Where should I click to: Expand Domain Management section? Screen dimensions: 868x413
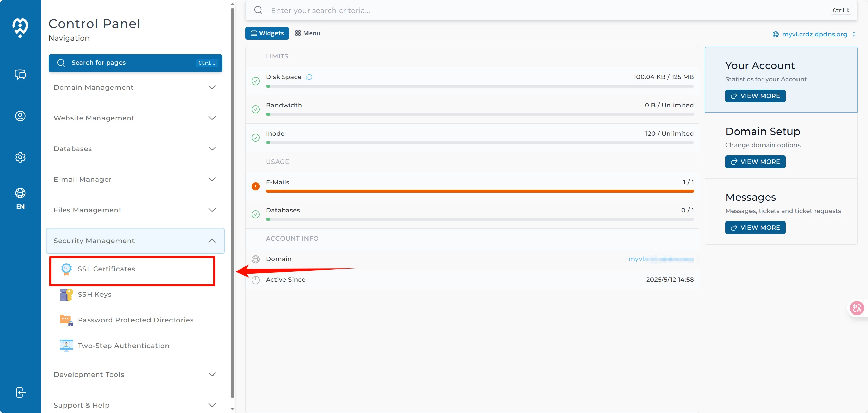(x=135, y=87)
